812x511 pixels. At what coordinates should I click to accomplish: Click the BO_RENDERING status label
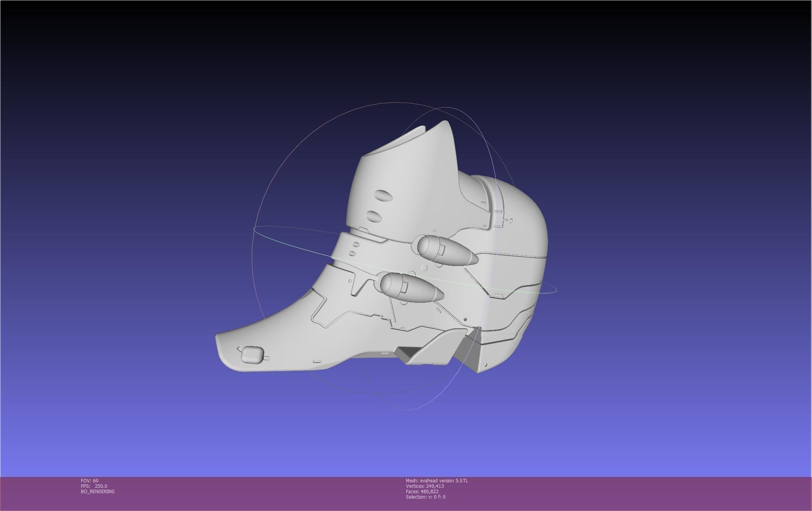pyautogui.click(x=98, y=491)
